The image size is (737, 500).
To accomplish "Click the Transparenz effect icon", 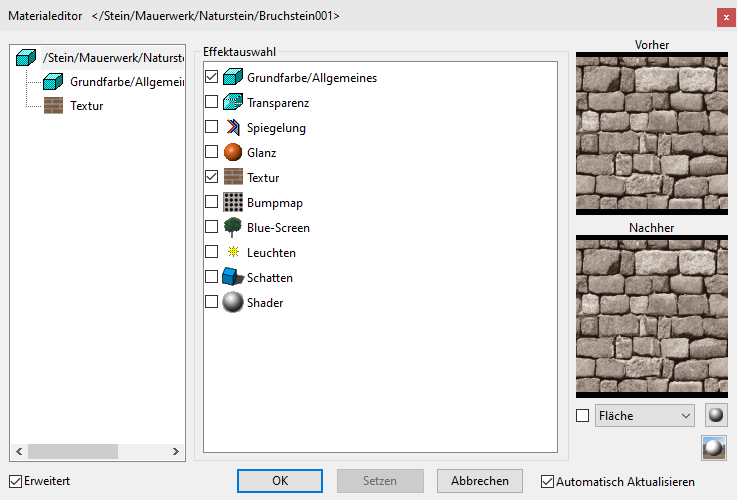I will (233, 102).
